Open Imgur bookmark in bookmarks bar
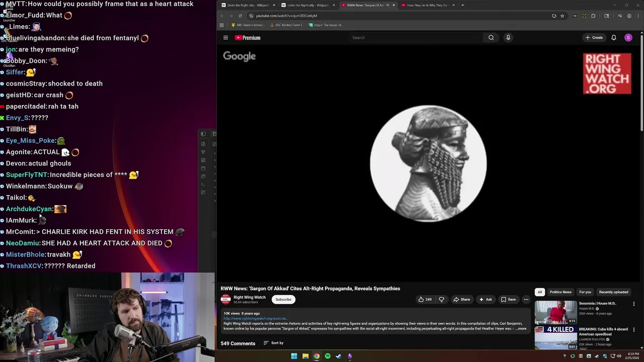Image resolution: width=644 pixels, height=362 pixels. pyautogui.click(x=326, y=25)
